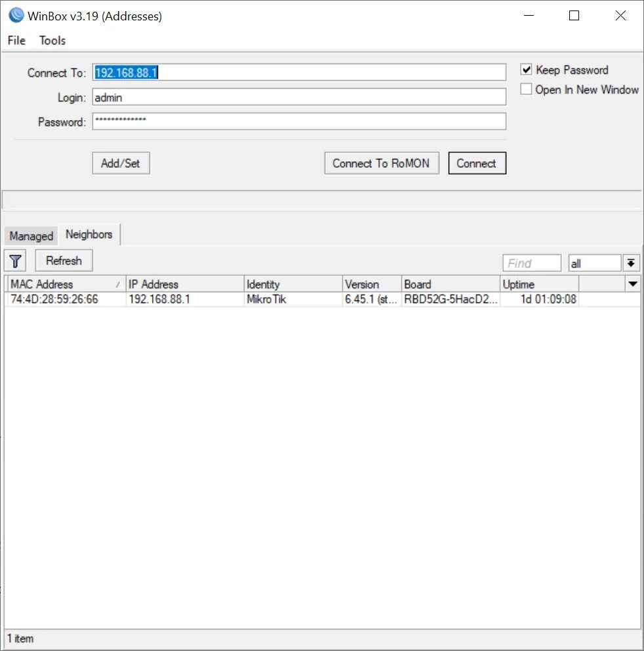Sort by Board column header

pyautogui.click(x=451, y=284)
